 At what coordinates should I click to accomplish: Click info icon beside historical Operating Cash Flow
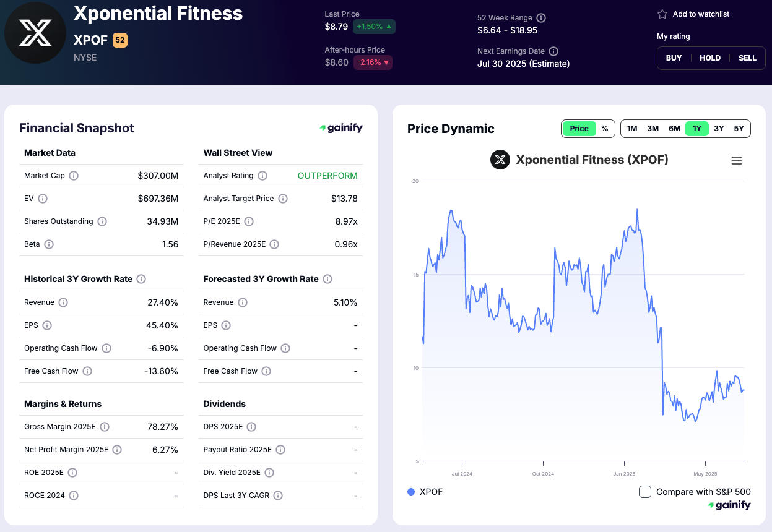(x=106, y=348)
